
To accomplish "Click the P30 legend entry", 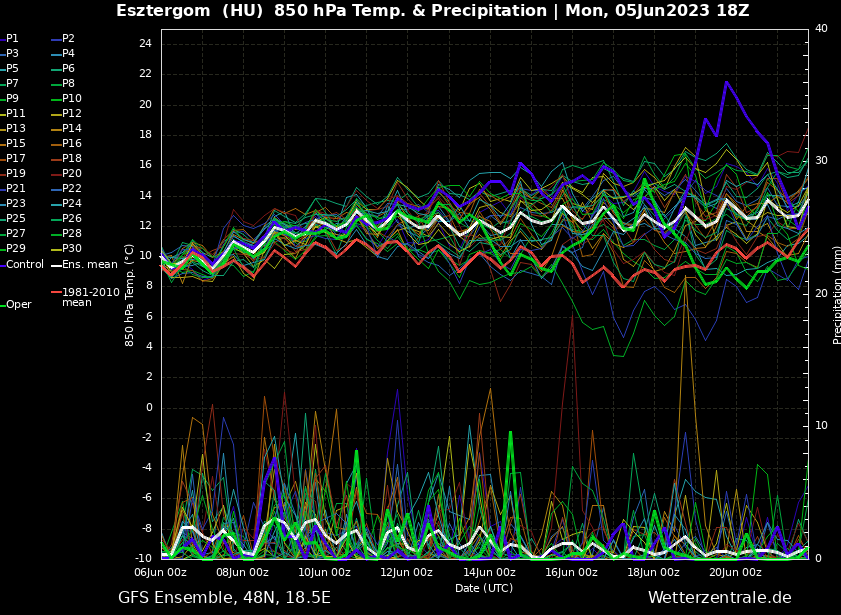I will point(72,249).
